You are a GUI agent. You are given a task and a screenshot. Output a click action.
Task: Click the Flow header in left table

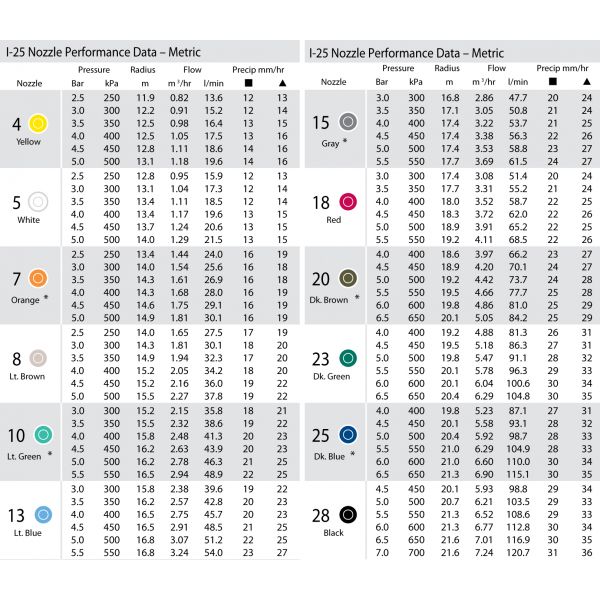pos(192,70)
